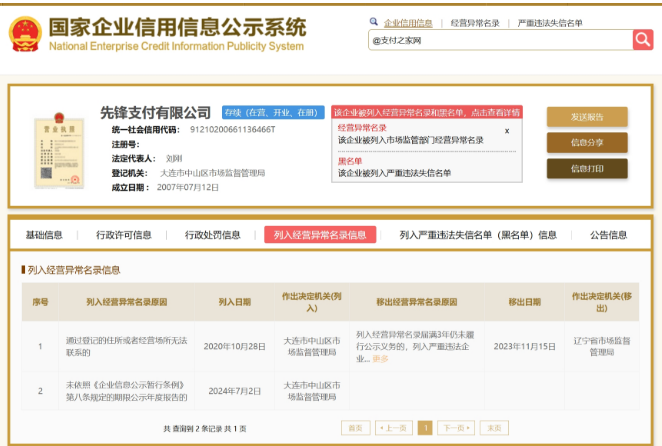Screen dimensions: 662x446
Task: Open the 公告信息 tab
Action: click(x=608, y=235)
